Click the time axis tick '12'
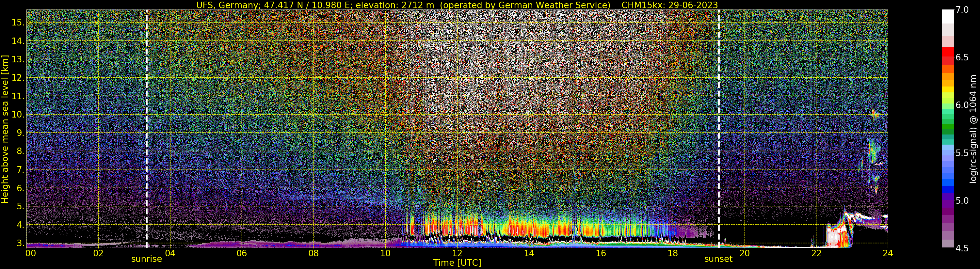This screenshot has width=980, height=269. 457,253
